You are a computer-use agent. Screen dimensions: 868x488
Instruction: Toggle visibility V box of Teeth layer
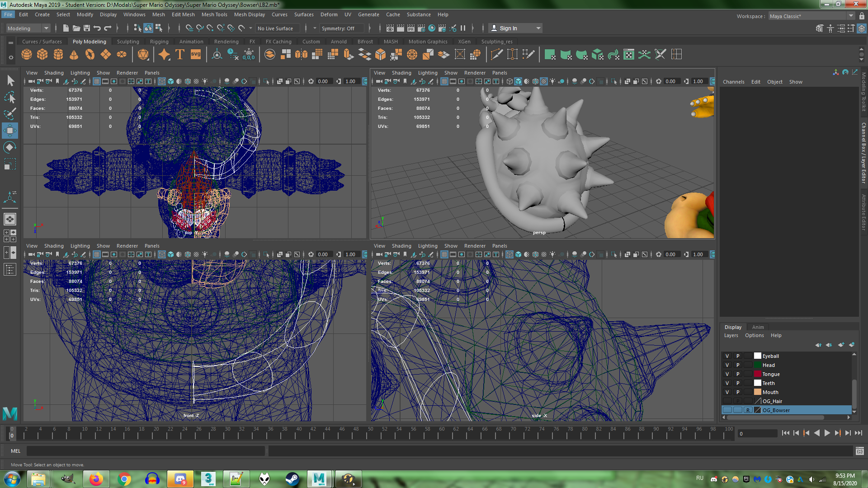click(x=727, y=383)
